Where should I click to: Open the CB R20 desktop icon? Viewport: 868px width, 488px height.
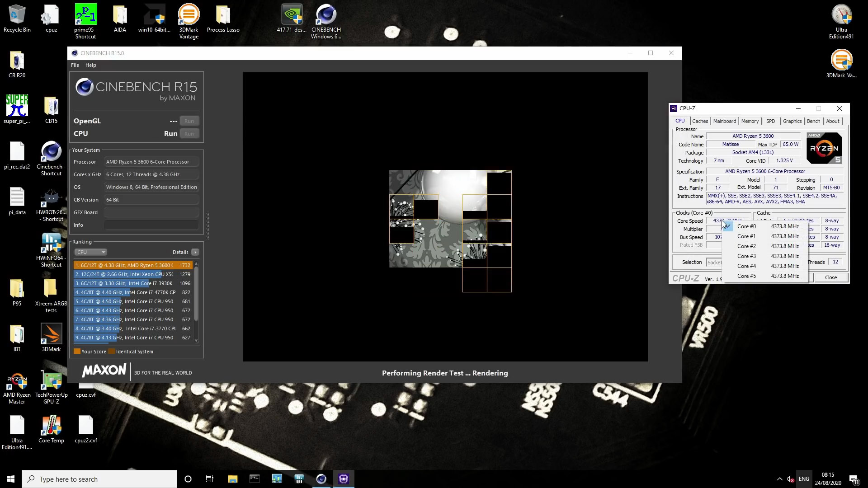click(17, 64)
